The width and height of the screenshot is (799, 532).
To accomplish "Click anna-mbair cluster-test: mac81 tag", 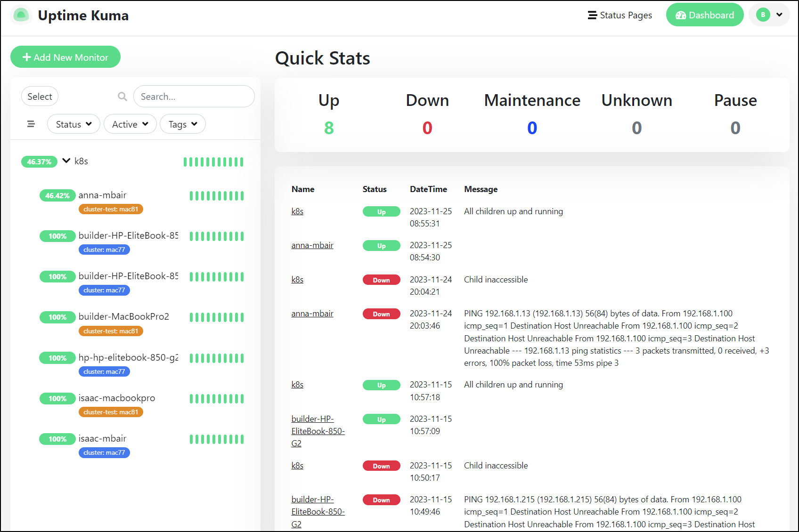I will pyautogui.click(x=111, y=209).
